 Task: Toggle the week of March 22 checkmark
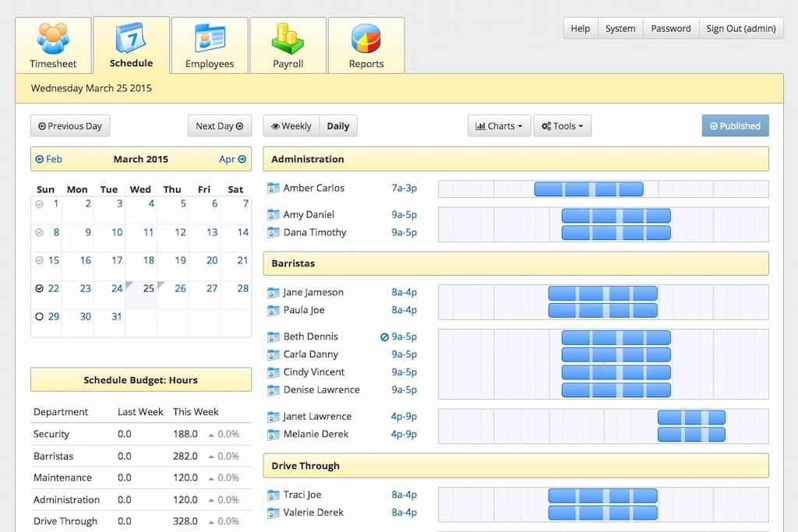(x=39, y=288)
